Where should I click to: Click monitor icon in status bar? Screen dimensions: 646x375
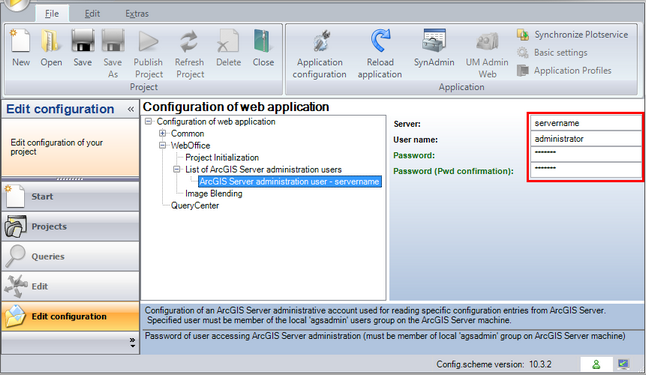(x=623, y=364)
